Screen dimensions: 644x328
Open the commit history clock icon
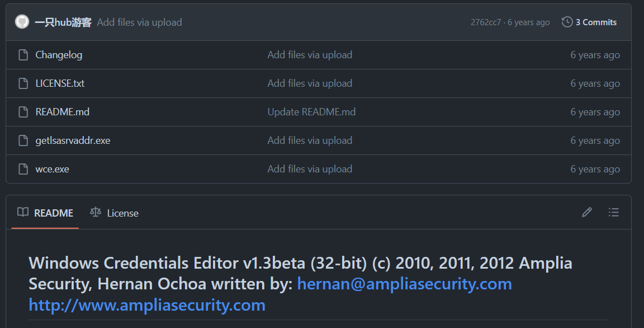click(x=567, y=22)
